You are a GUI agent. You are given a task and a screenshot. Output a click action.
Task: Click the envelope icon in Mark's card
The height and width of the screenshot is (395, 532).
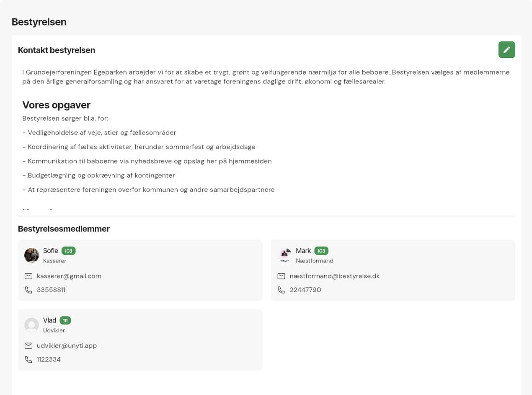click(x=281, y=276)
